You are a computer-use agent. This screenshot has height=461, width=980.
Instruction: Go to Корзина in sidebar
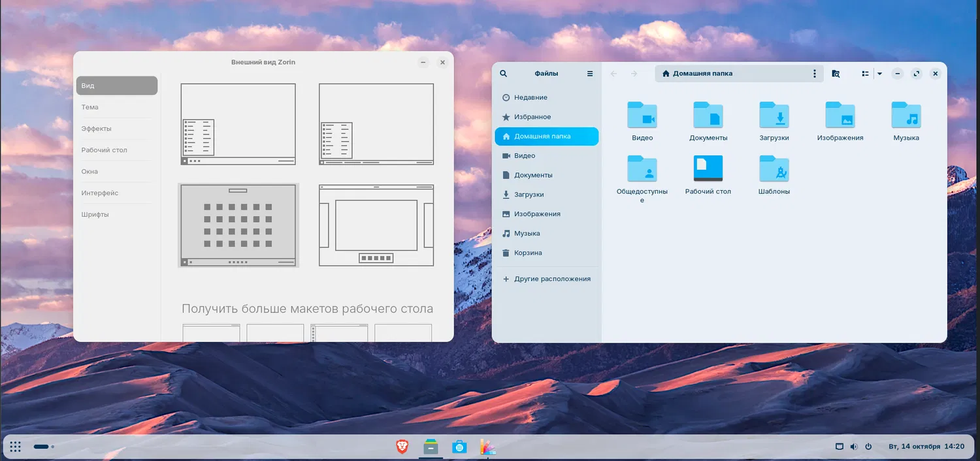pos(528,253)
